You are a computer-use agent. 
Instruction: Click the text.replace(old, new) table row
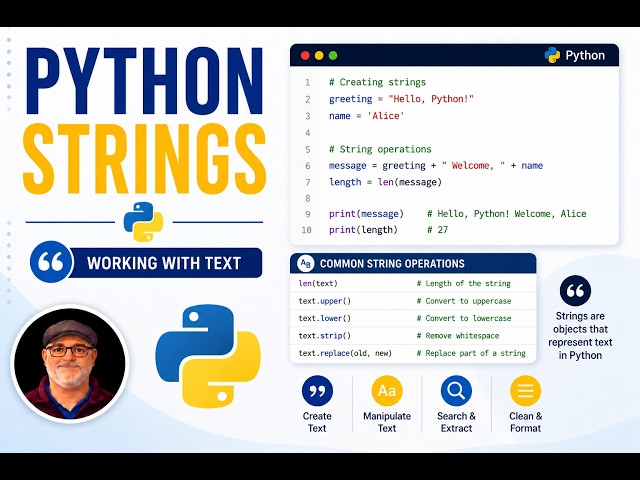click(413, 353)
